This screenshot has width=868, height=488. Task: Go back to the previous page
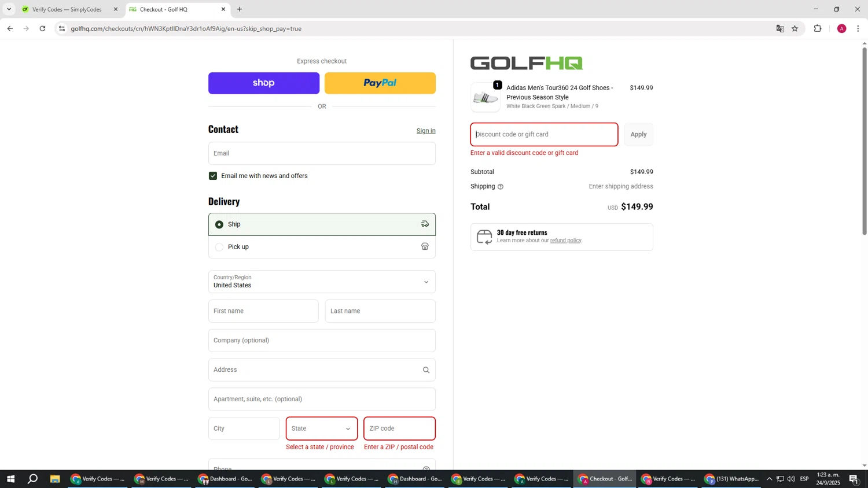pyautogui.click(x=10, y=28)
